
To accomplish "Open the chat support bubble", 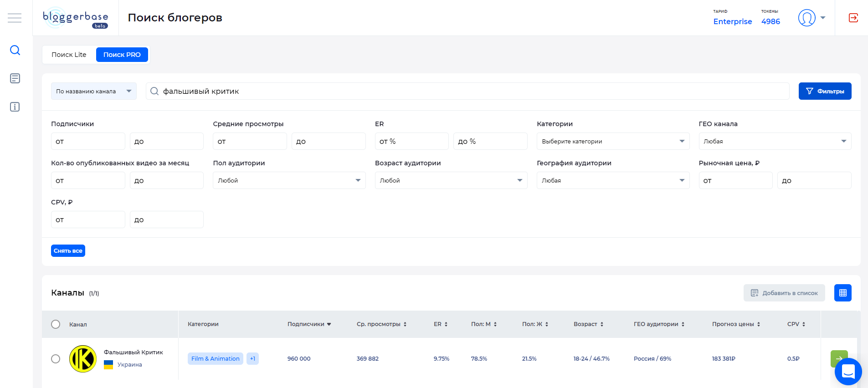I will point(848,372).
